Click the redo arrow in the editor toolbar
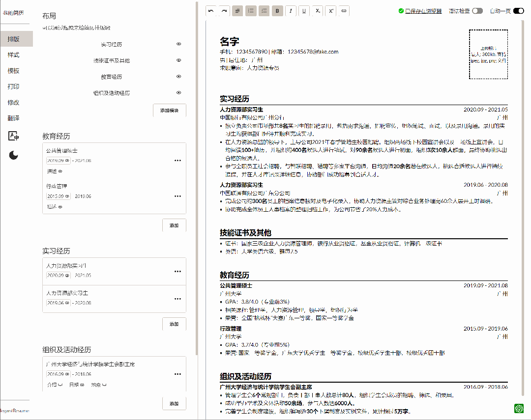This screenshot has width=531, height=420. [x=224, y=10]
